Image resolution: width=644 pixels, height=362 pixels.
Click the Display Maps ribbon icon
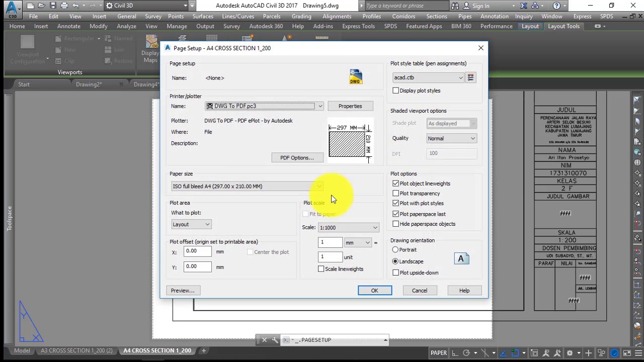pyautogui.click(x=150, y=49)
